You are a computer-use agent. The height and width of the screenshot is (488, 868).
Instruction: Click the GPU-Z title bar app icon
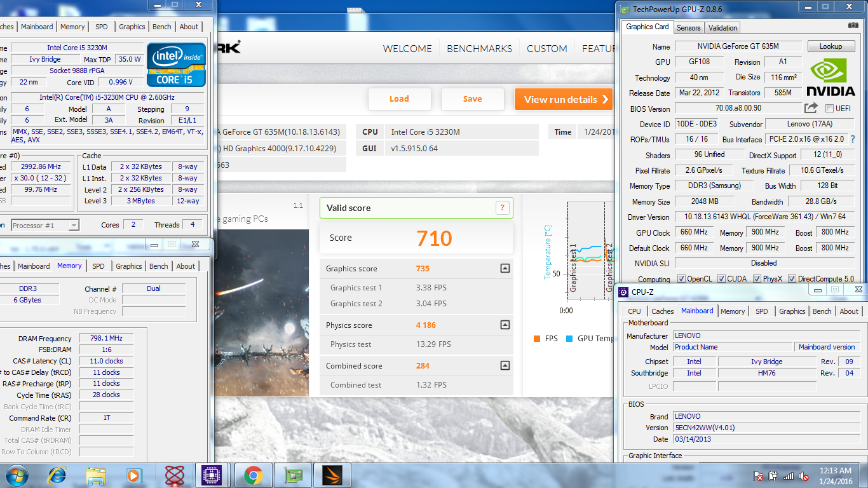(x=625, y=10)
